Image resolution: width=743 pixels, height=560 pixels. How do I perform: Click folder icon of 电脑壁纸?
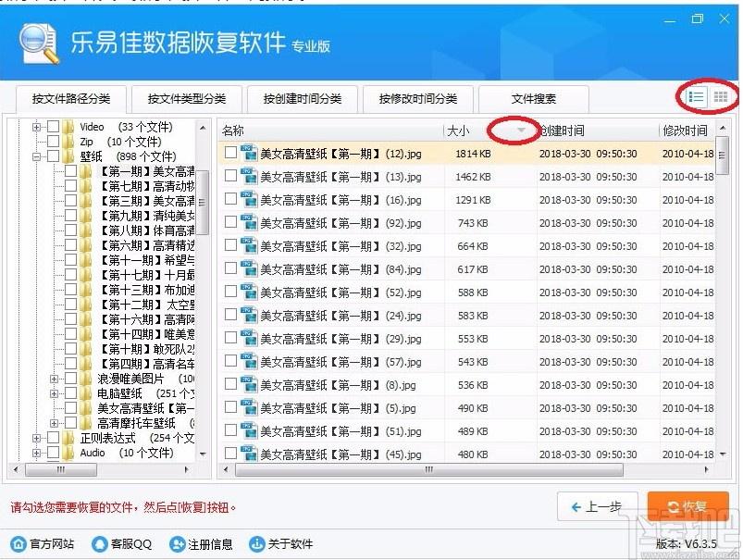pyautogui.click(x=86, y=393)
